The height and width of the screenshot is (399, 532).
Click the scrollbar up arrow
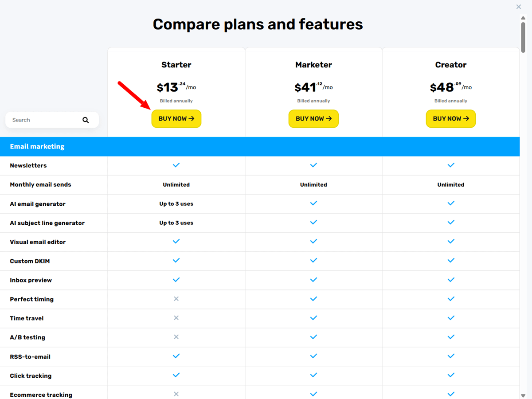[x=523, y=18]
